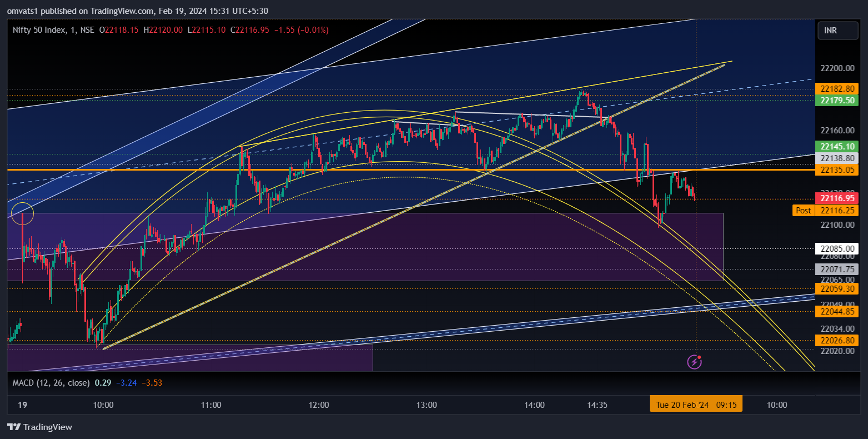Click the red 22116.95 current price label
This screenshot has width=868, height=439.
[837, 198]
